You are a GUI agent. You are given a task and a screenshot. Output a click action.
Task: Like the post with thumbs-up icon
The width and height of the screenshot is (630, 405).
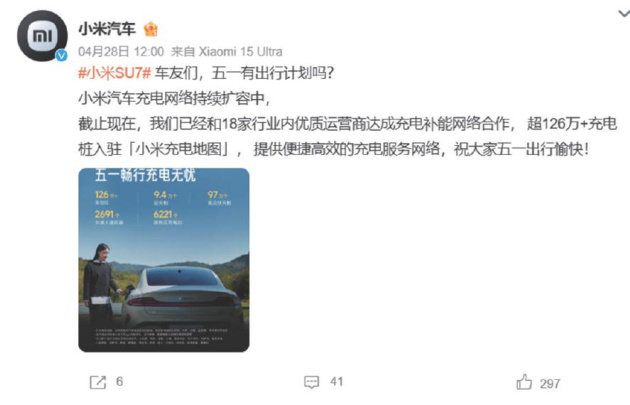pos(524,382)
